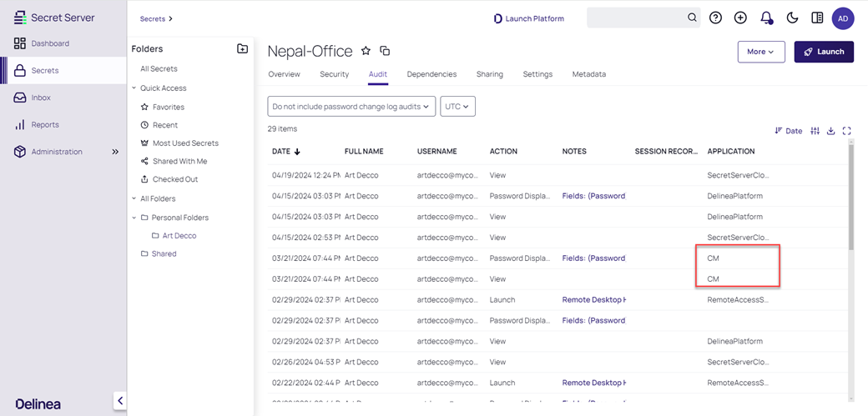Viewport: 868px width, 416px height.
Task: Switch to the Dependencies tab
Action: click(431, 74)
